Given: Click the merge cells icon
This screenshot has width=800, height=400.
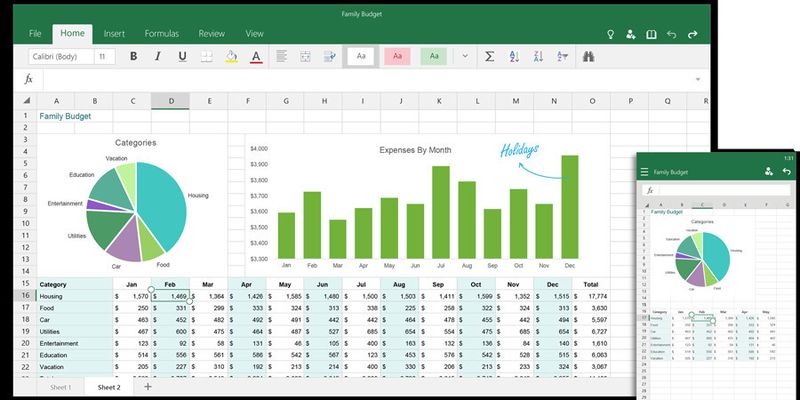Looking at the screenshot, I should [x=306, y=57].
